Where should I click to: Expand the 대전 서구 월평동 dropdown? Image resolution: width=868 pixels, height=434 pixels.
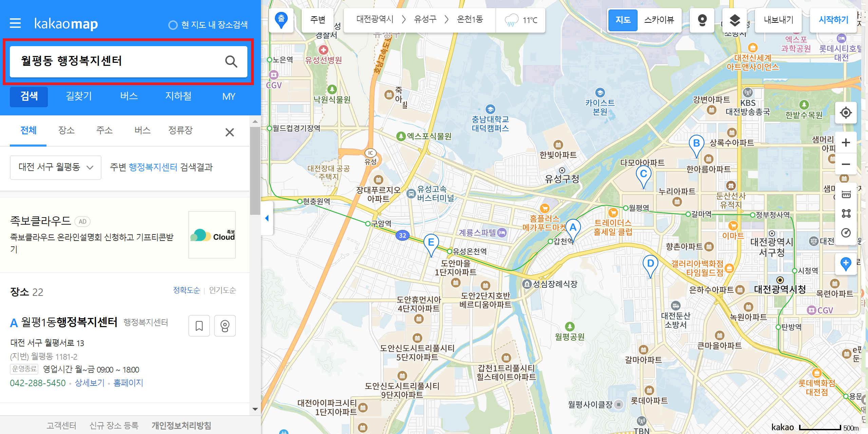56,167
